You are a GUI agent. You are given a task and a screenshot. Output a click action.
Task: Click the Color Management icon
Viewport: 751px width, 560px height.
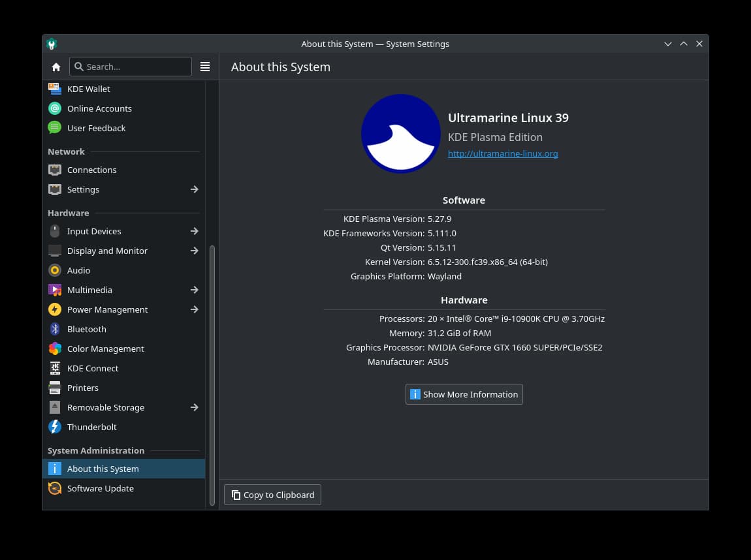click(x=55, y=349)
